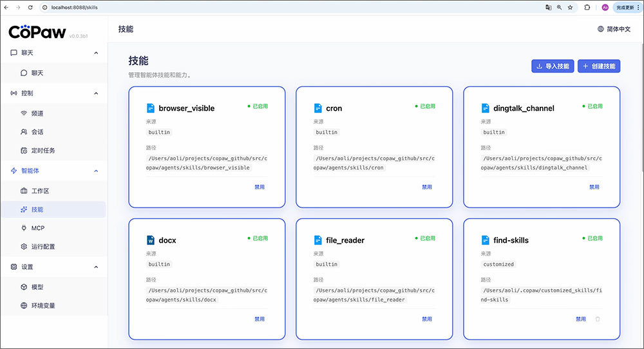Click the site info icon in address bar

pyautogui.click(x=45, y=7)
